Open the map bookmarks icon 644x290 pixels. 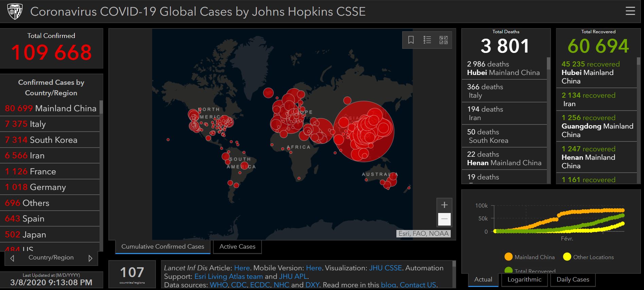coord(411,40)
